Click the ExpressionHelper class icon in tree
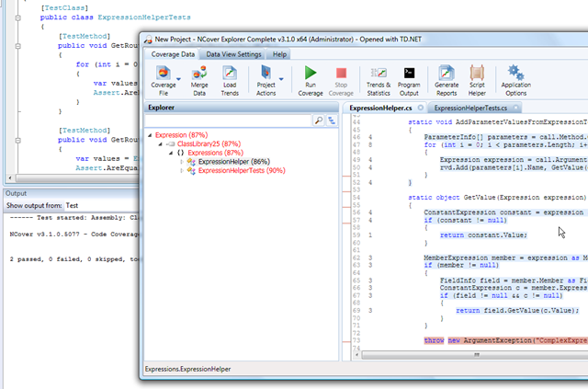This screenshot has height=389, width=588. tap(191, 162)
